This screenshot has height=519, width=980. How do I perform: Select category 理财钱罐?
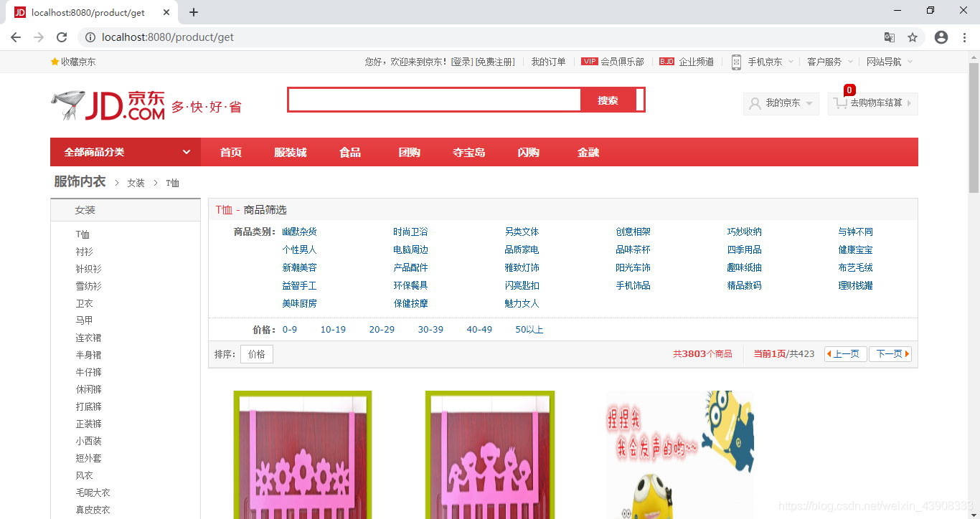(x=855, y=285)
